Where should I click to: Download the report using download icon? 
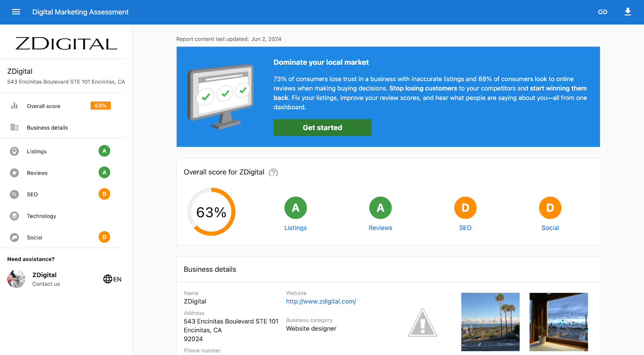pyautogui.click(x=627, y=12)
